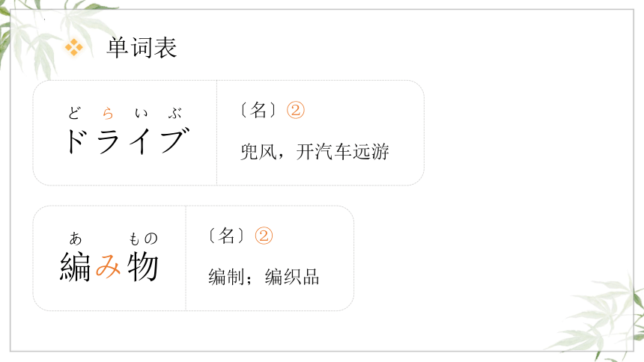The height and width of the screenshot is (362, 644).
Task: Click the ぶ furigana above ブ
Action: click(x=175, y=113)
